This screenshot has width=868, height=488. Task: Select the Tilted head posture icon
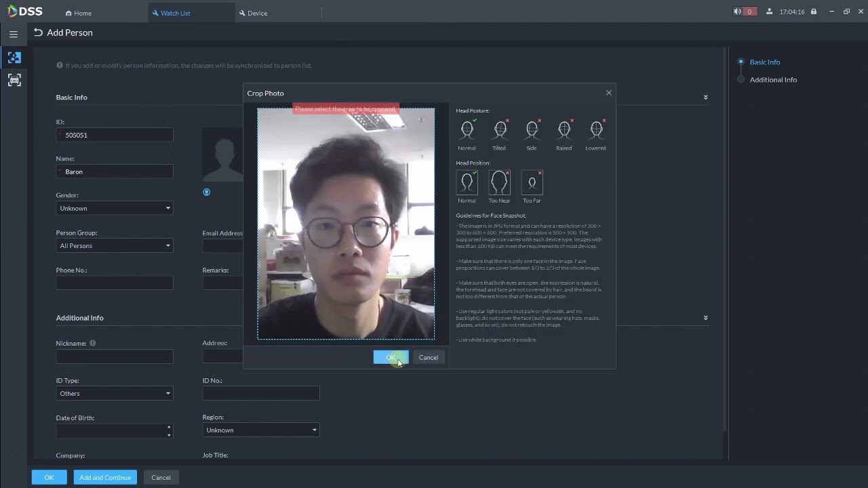click(x=500, y=129)
